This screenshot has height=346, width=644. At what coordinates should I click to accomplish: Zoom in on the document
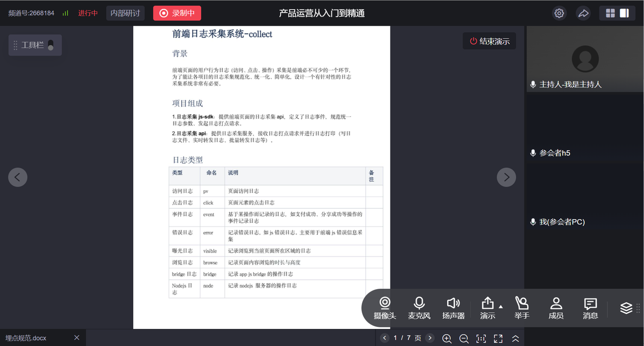point(447,338)
